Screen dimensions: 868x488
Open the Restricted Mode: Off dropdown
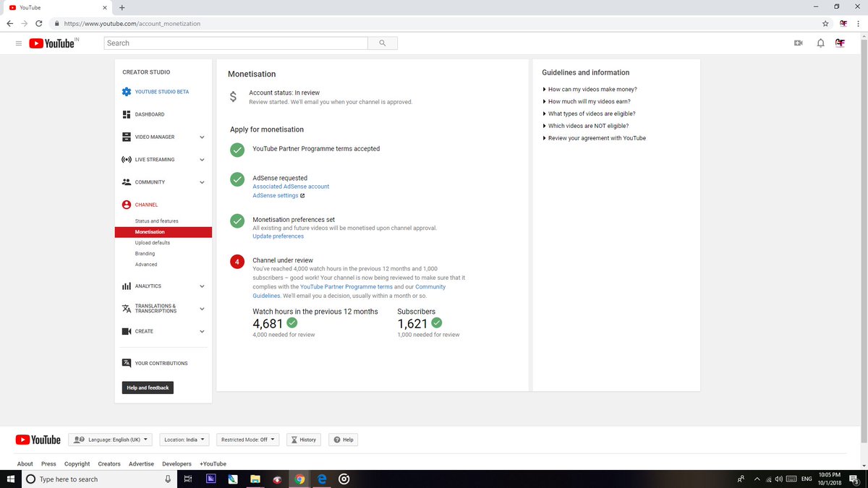coord(247,440)
